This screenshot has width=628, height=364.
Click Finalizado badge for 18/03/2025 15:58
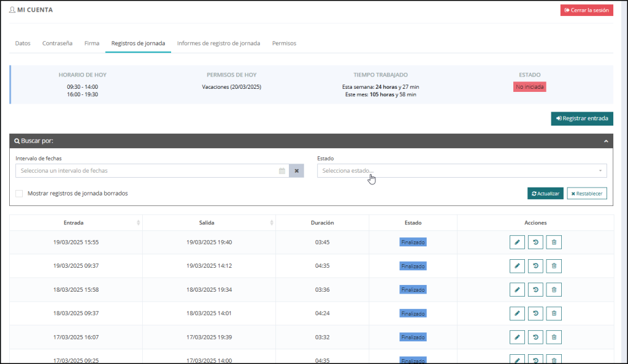(413, 290)
